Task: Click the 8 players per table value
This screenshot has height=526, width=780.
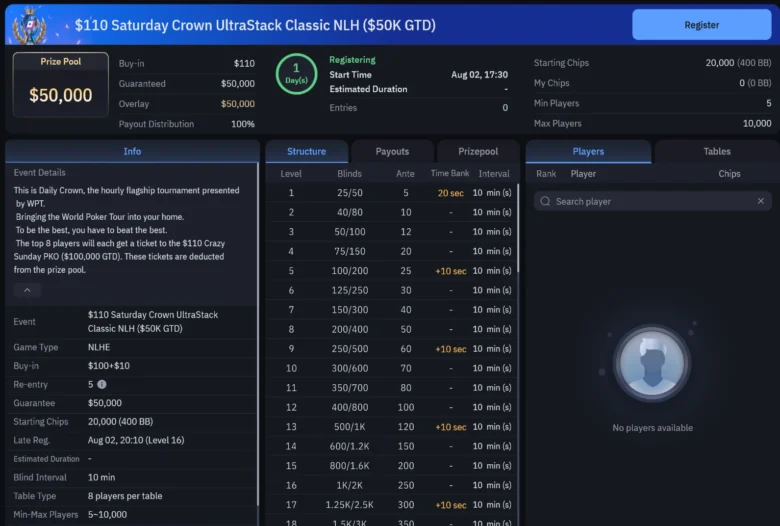Action: coord(125,496)
